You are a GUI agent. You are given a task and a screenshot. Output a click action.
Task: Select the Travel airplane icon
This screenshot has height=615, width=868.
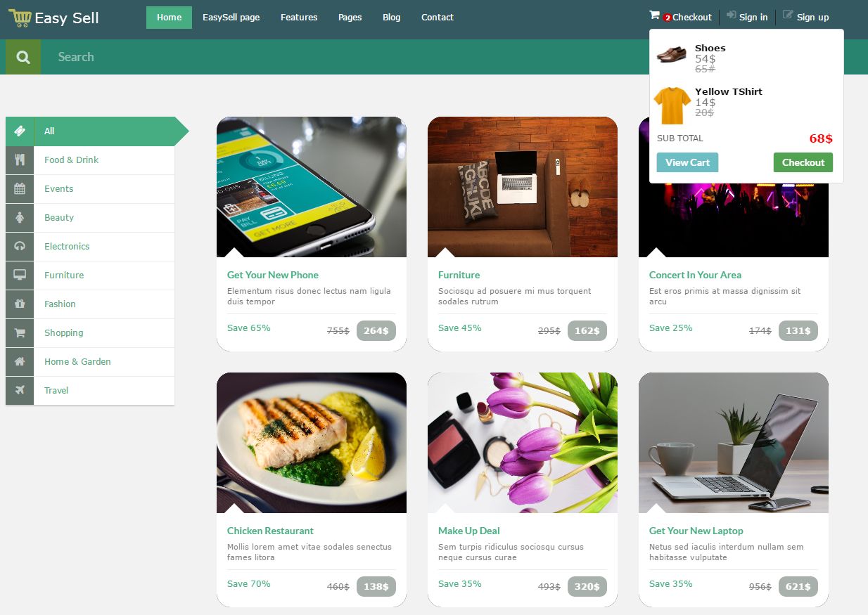[x=20, y=391]
